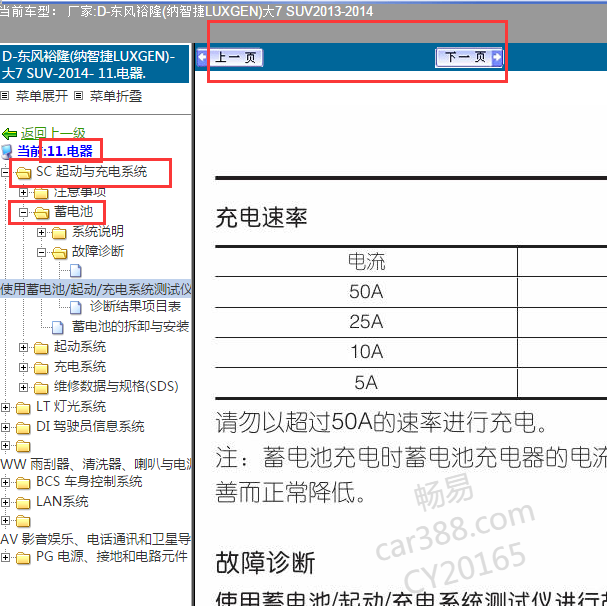This screenshot has width=607, height=606.
Task: Click the BCS 车身控制系统 folder icon
Action: [23, 483]
